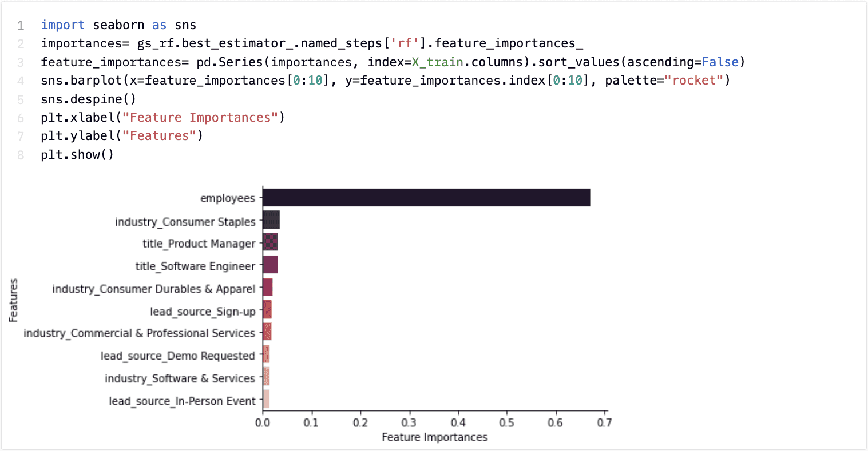
Task: Click the 'Feature Importances' x-axis title
Action: coord(435,437)
